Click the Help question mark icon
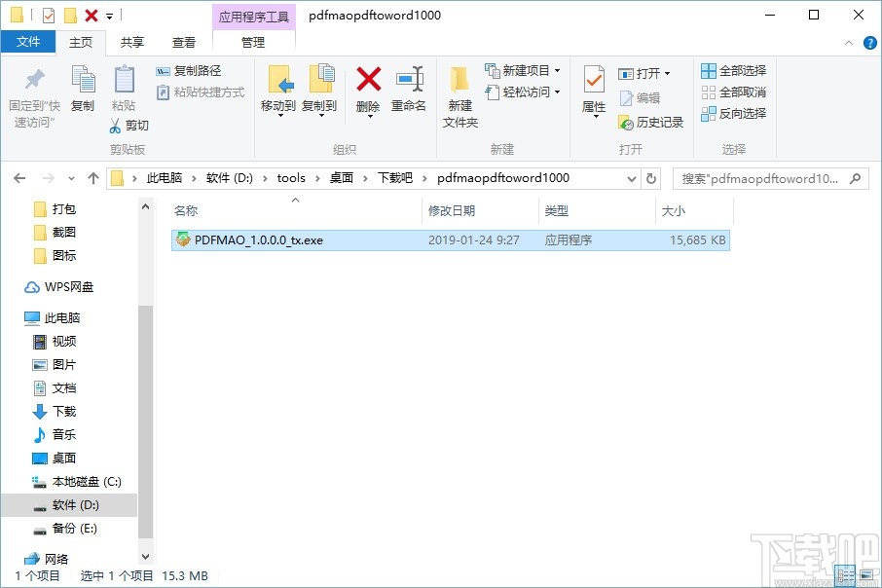Image resolution: width=882 pixels, height=588 pixels. point(869,43)
